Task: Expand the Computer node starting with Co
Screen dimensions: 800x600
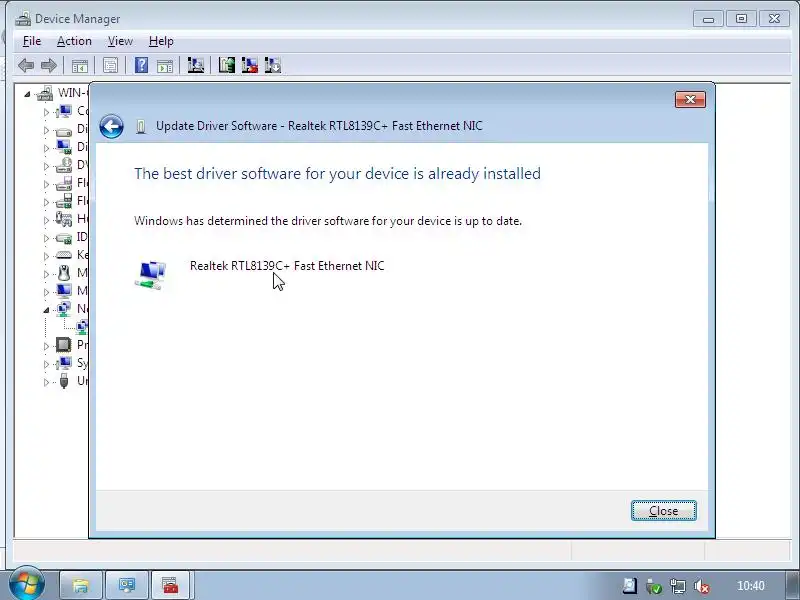Action: tap(46, 112)
